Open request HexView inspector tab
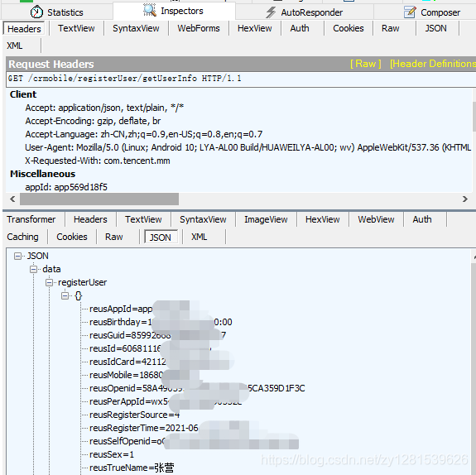 point(255,28)
